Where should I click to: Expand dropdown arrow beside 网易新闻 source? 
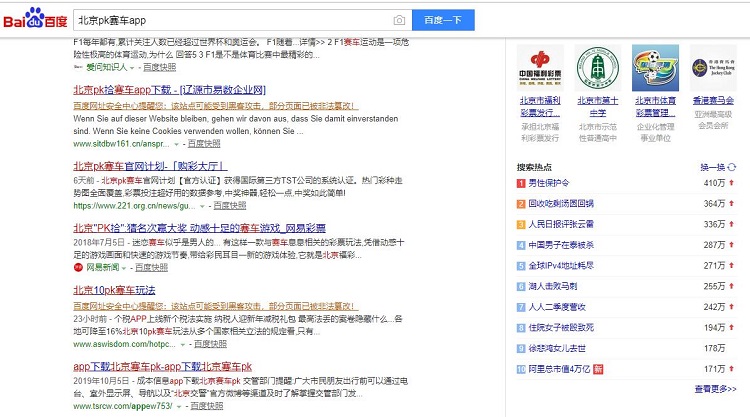click(x=124, y=268)
